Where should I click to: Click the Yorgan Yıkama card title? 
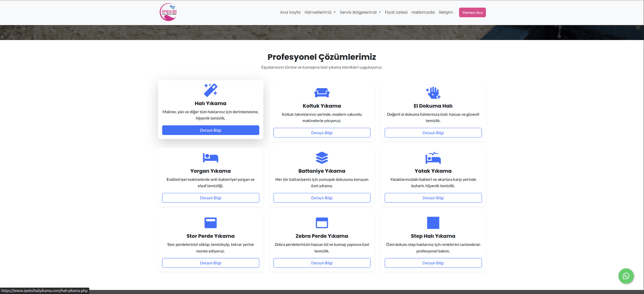click(210, 171)
